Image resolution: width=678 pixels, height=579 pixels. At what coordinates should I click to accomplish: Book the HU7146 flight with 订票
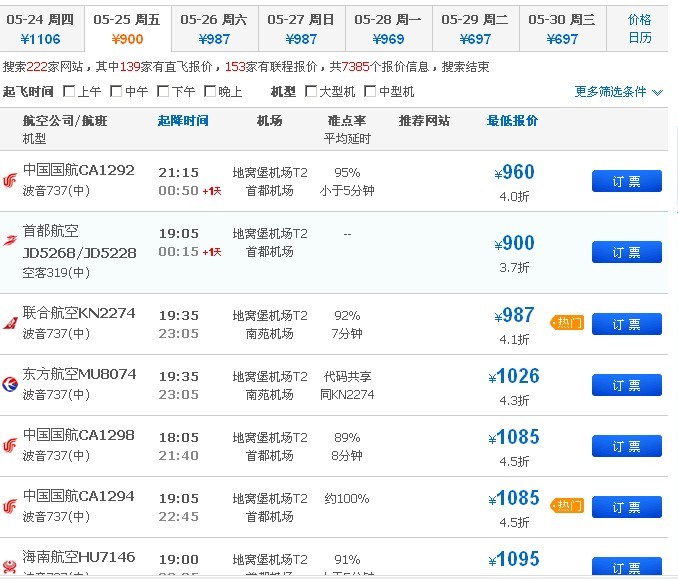[627, 566]
